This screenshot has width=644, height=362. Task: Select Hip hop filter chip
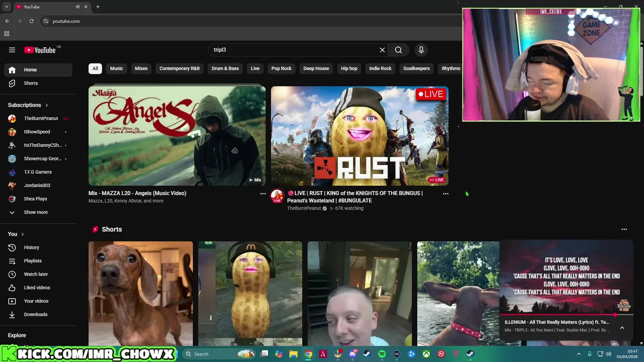coord(349,68)
